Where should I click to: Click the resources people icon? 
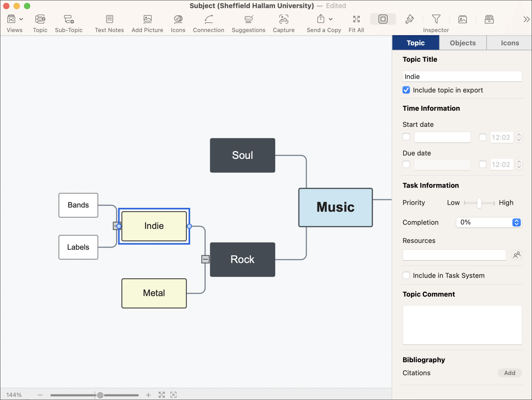coord(517,255)
